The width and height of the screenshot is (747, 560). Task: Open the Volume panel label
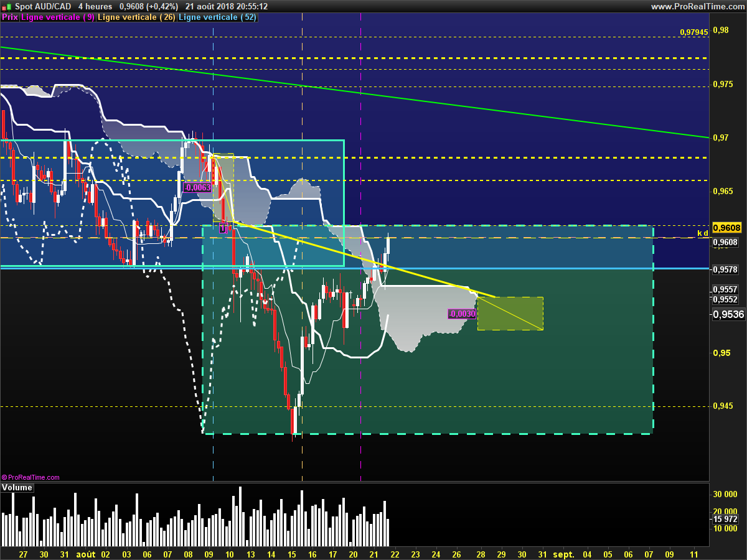tap(17, 488)
